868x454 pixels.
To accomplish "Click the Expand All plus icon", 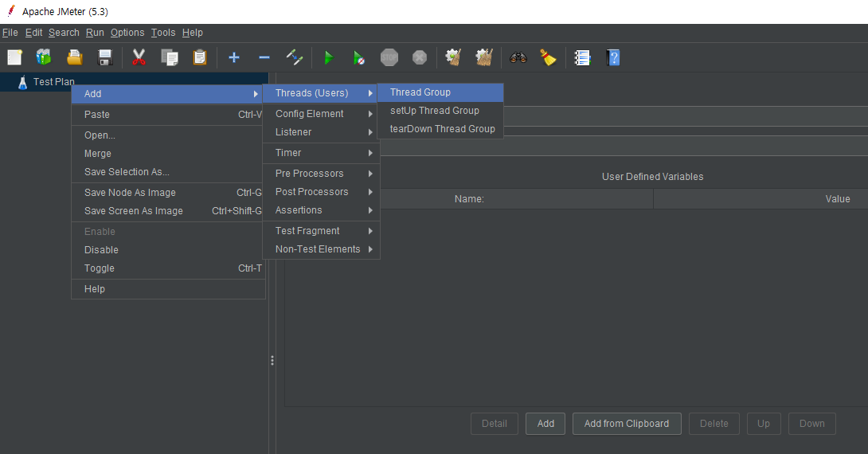I will coord(234,57).
